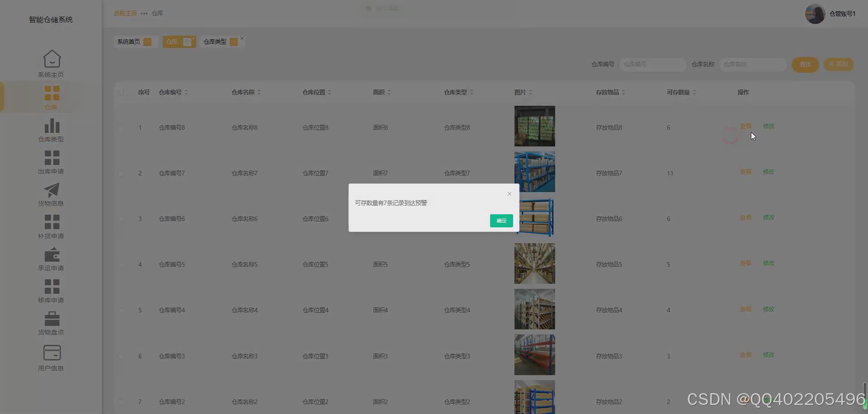Viewport: 868px width, 414px height.
Task: Click the breadcrumb ellipsis dots icon
Action: coord(144,14)
